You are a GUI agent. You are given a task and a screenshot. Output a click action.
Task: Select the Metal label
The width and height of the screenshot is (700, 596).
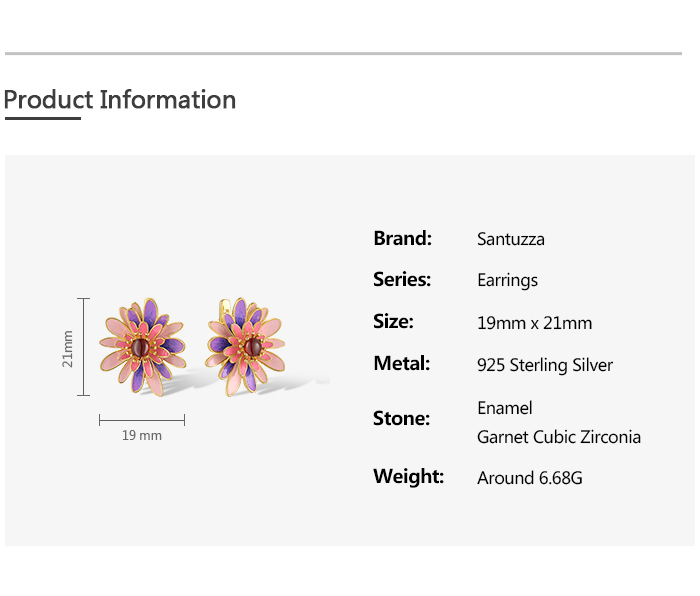pyautogui.click(x=401, y=364)
